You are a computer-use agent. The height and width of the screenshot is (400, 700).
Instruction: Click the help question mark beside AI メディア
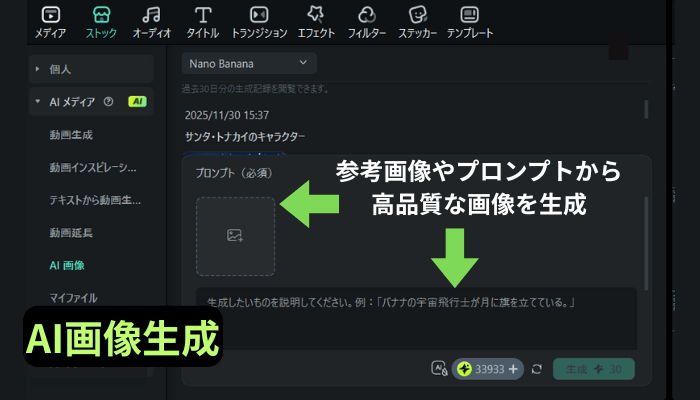coord(108,101)
